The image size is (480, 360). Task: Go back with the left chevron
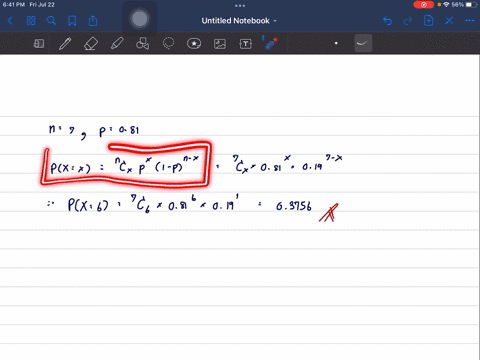(10, 21)
